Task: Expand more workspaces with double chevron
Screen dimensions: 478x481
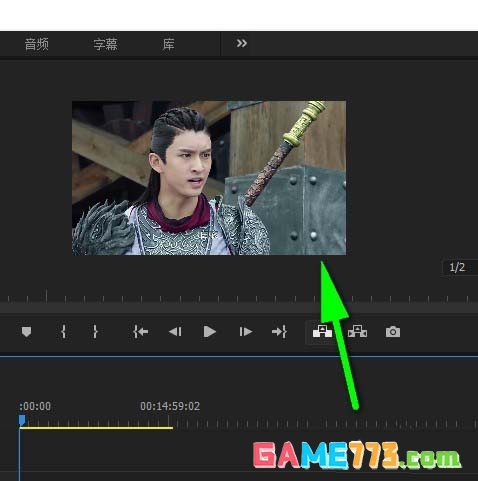Action: coord(242,43)
